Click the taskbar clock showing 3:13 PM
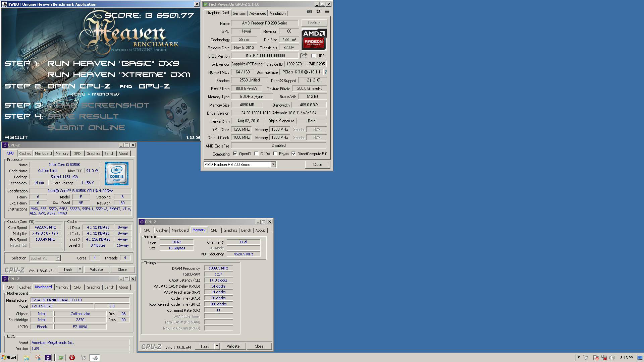This screenshot has height=362, width=644. click(627, 358)
